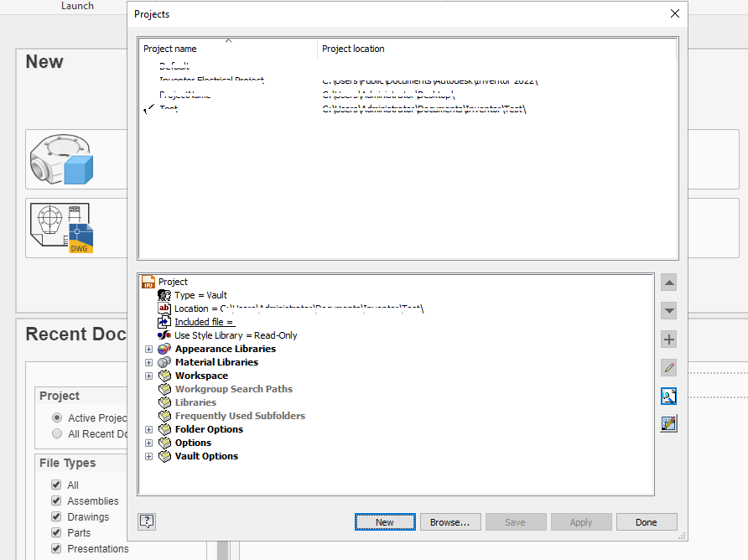Click the Use Style Library icon
Viewport: 748px width, 560px height.
[164, 335]
